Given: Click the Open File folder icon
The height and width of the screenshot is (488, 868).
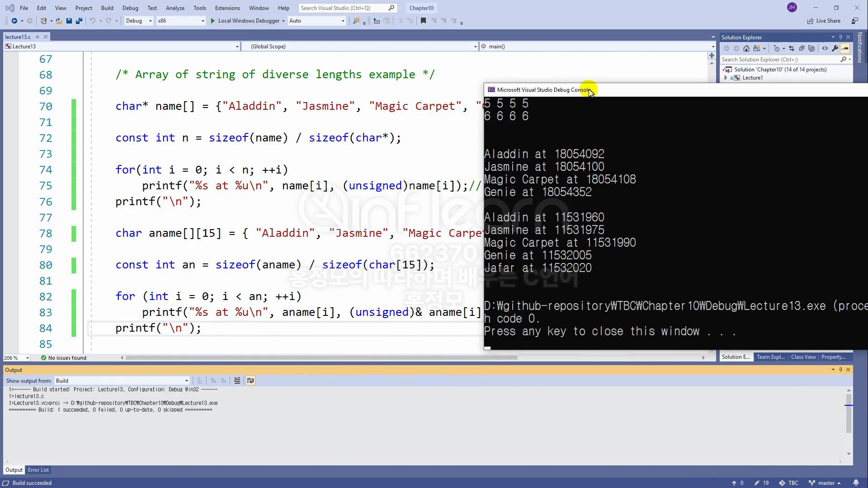Looking at the screenshot, I should coord(59,21).
